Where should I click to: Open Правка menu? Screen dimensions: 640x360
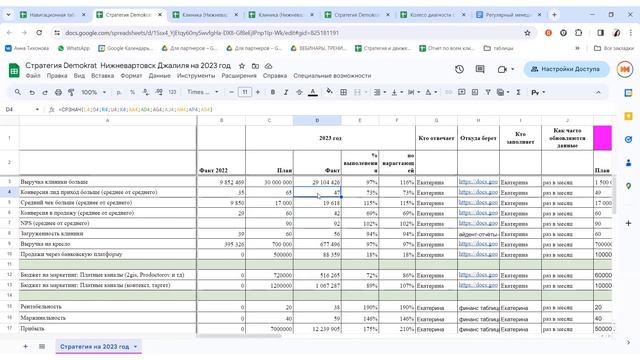click(57, 76)
